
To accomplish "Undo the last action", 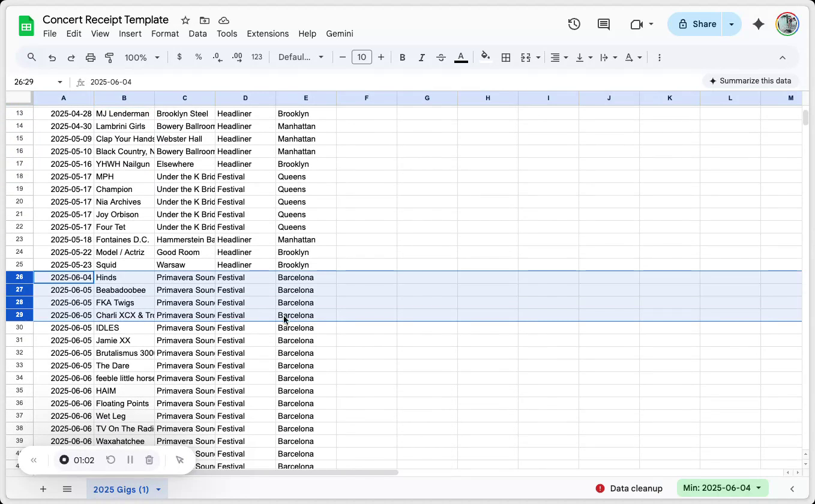I will coord(52,58).
